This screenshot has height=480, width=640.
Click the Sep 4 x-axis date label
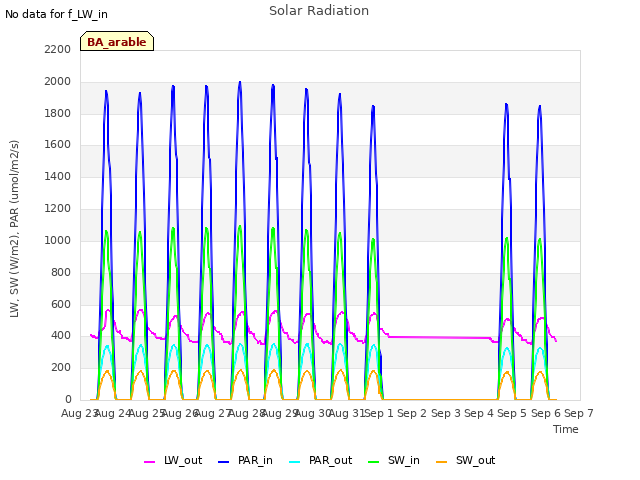click(x=479, y=413)
